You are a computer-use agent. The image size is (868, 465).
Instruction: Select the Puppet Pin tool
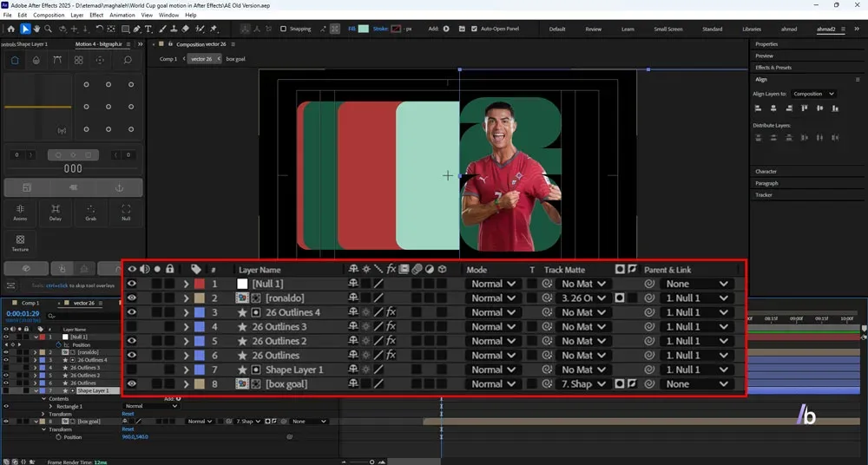pos(214,29)
